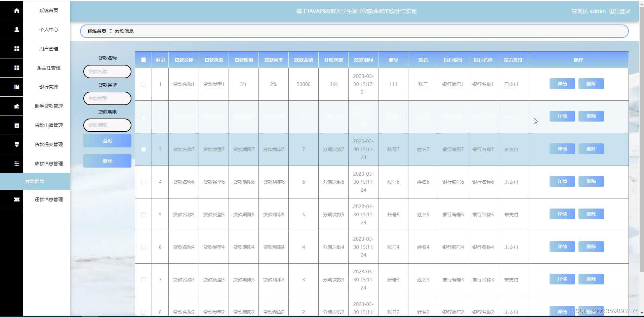Check the checkbox for row 贷款名称6
644x317 pixels.
(x=144, y=182)
